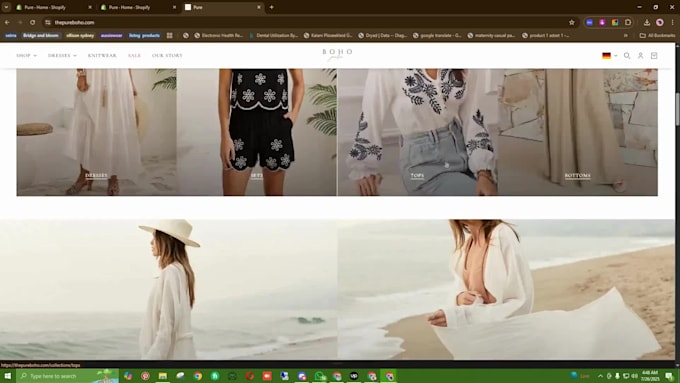Open the Electronic Health Re... bookmark
This screenshot has width=680, height=383.
click(x=219, y=36)
